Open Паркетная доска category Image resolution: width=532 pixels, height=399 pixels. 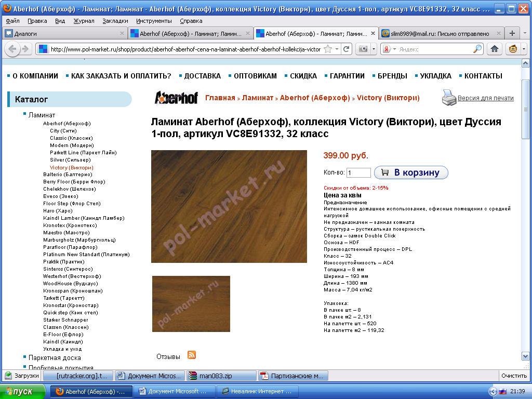coord(55,357)
